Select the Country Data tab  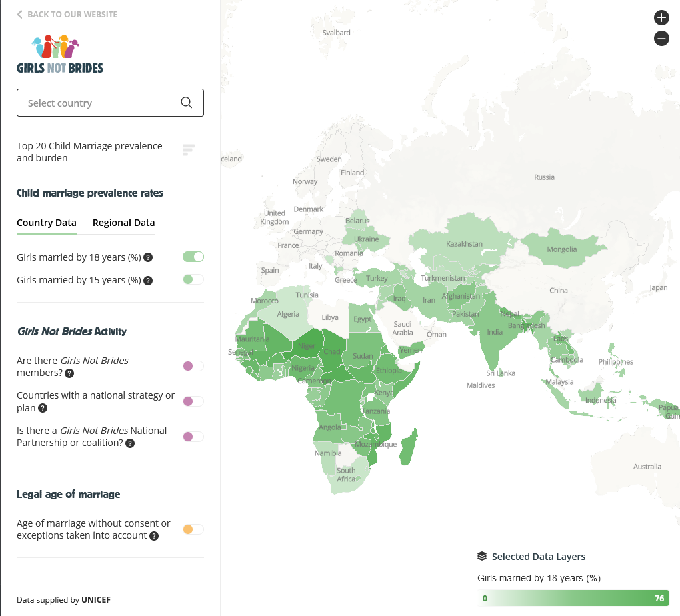tap(47, 223)
